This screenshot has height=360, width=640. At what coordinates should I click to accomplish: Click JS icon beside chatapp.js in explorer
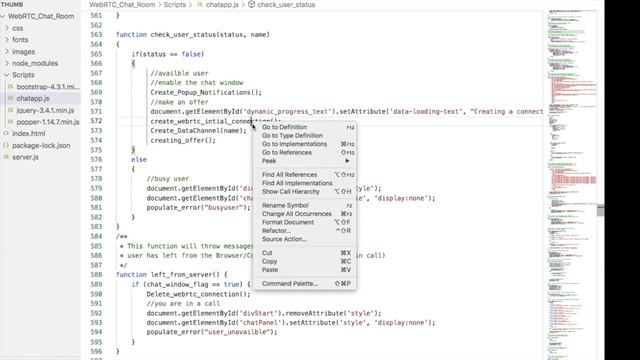tap(11, 98)
